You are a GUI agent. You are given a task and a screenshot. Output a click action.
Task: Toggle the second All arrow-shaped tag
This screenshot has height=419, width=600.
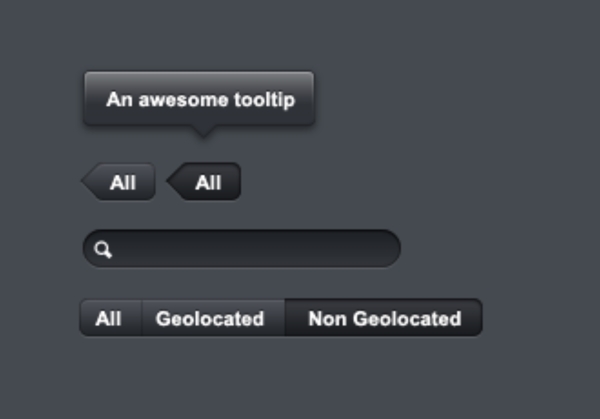[206, 183]
